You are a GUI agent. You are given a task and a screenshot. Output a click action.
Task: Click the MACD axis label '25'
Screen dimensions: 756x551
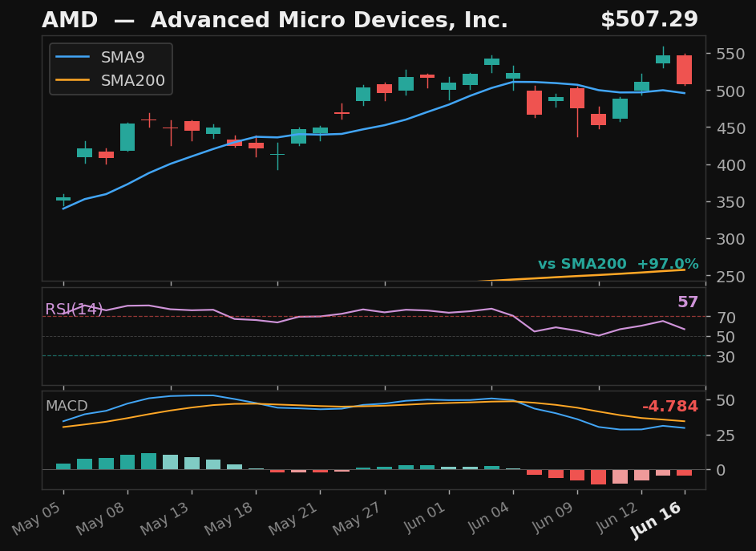point(726,436)
